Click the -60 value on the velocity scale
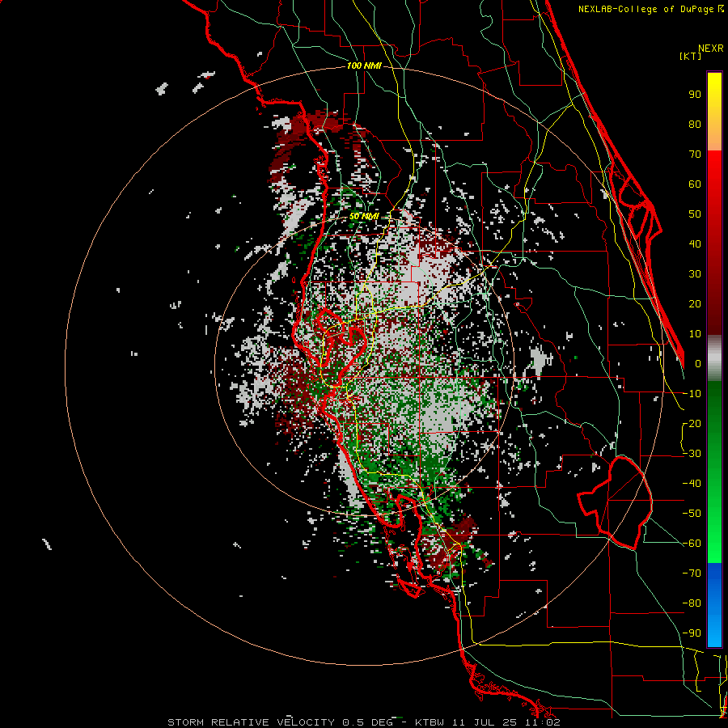The height and width of the screenshot is (728, 728). [692, 544]
